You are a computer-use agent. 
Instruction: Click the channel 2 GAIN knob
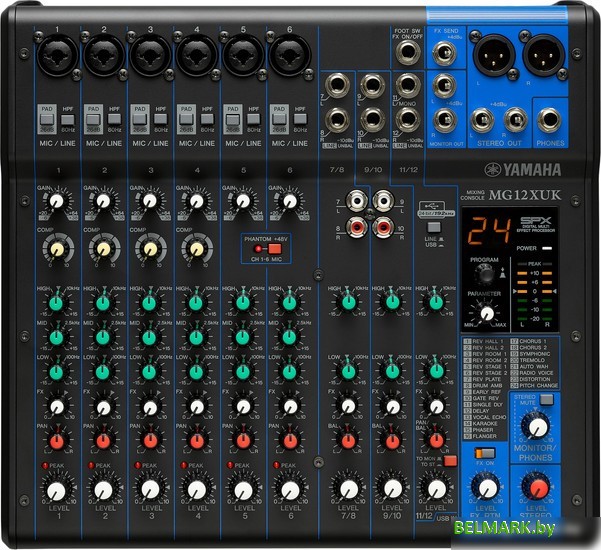(x=103, y=201)
